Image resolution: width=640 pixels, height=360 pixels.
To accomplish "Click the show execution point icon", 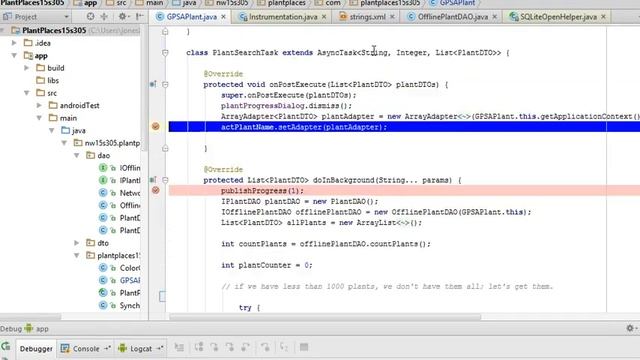I will 179,347.
